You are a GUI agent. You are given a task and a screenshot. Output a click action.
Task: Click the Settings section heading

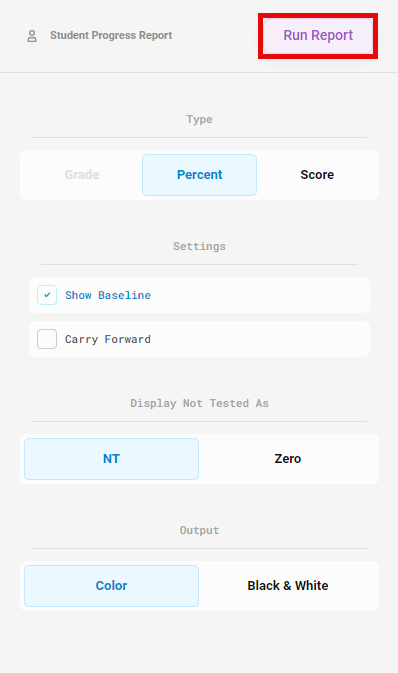[199, 246]
